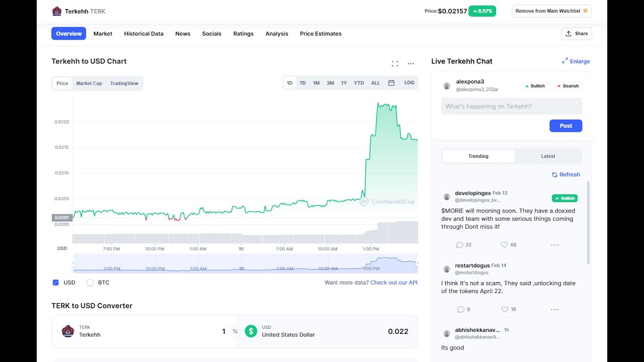This screenshot has width=644, height=362.
Task: Click left handle of chart range slider
Action: tap(73, 263)
